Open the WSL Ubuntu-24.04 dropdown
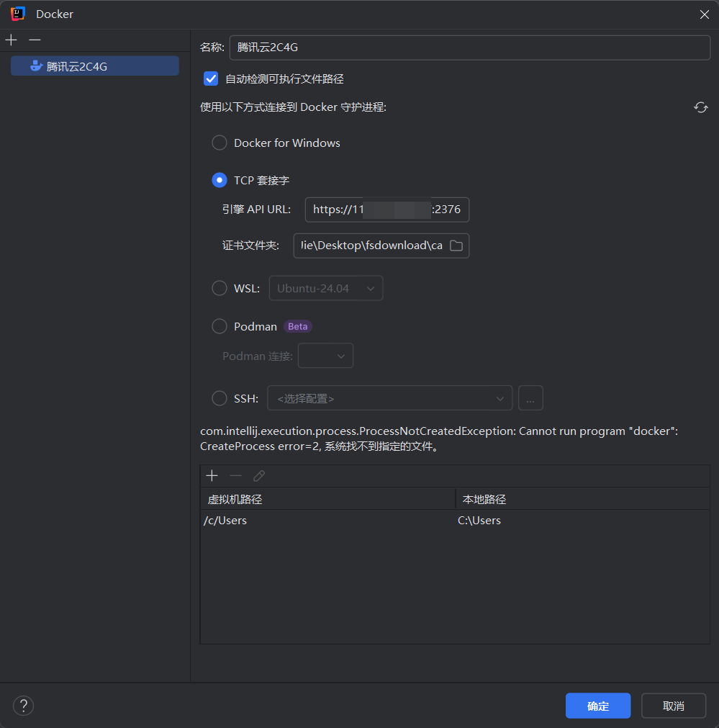Viewport: 719px width, 728px height. pyautogui.click(x=326, y=288)
